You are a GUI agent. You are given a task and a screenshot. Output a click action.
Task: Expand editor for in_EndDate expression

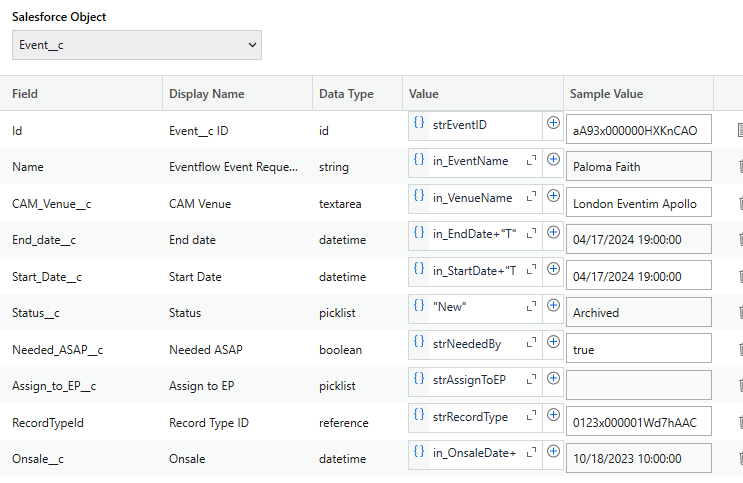coord(532,234)
